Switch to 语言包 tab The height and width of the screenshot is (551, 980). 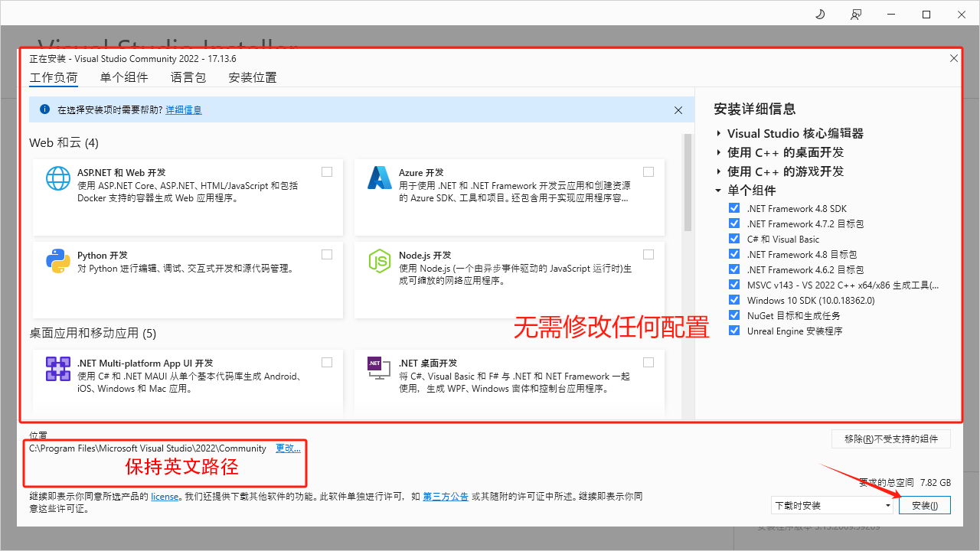pyautogui.click(x=188, y=77)
